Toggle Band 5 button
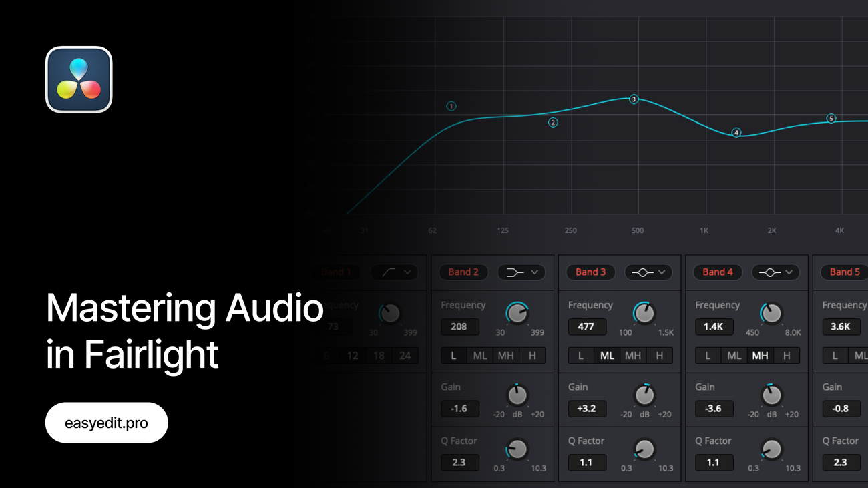 [844, 272]
